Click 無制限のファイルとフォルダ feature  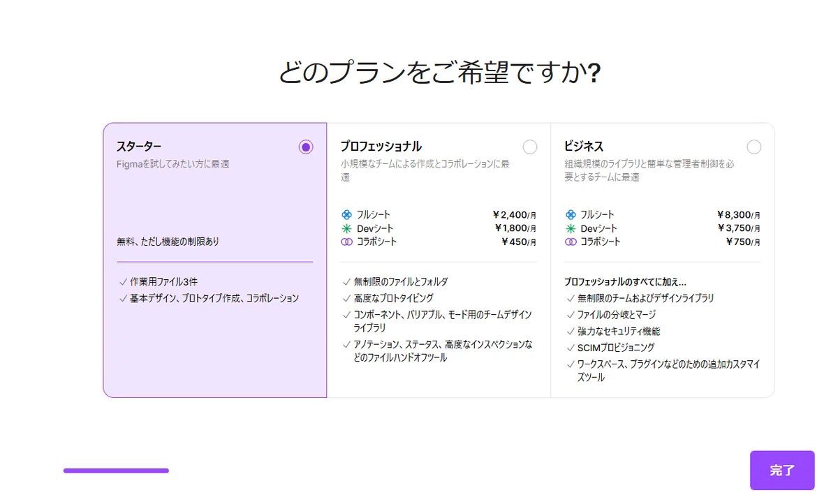pos(401,282)
